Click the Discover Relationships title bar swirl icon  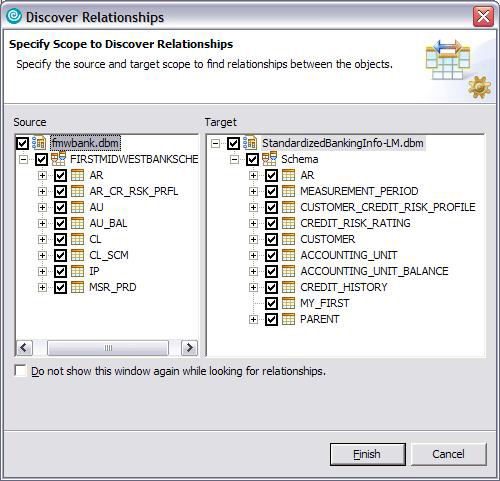(x=14, y=17)
